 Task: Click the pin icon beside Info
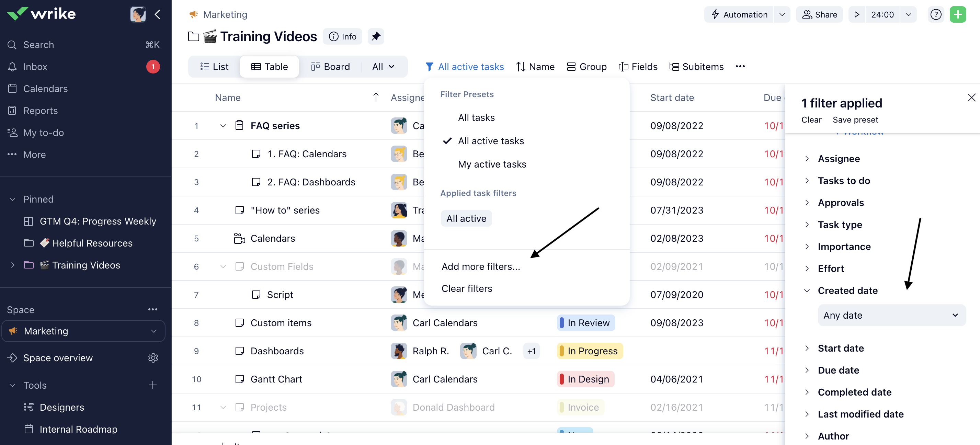pos(376,36)
